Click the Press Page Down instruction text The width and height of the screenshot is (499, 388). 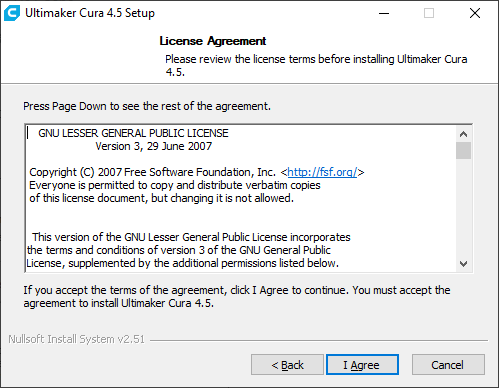147,106
